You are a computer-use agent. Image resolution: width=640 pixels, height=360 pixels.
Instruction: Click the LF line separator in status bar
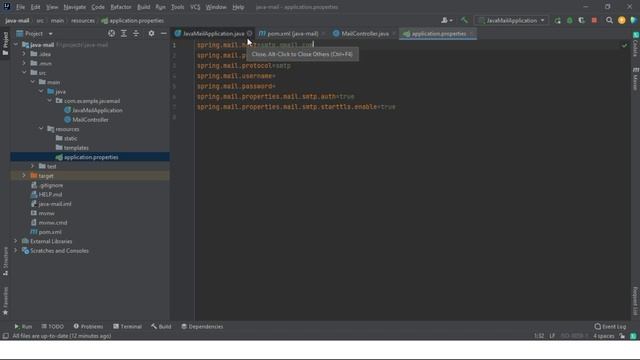(x=552, y=336)
